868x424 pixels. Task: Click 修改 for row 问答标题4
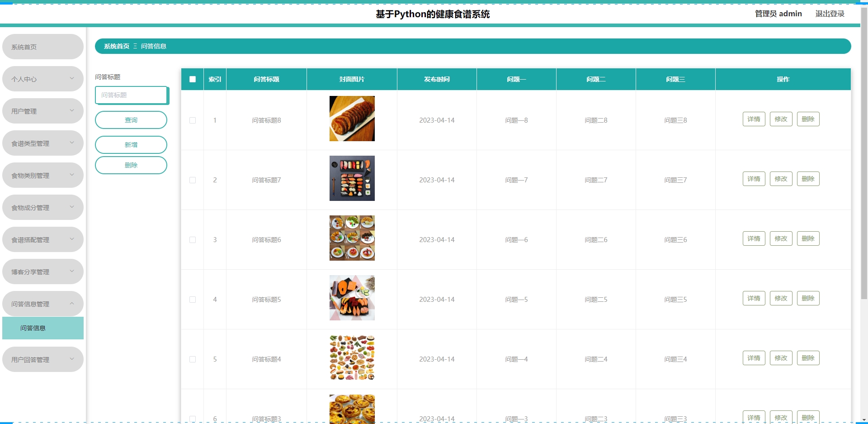(781, 358)
